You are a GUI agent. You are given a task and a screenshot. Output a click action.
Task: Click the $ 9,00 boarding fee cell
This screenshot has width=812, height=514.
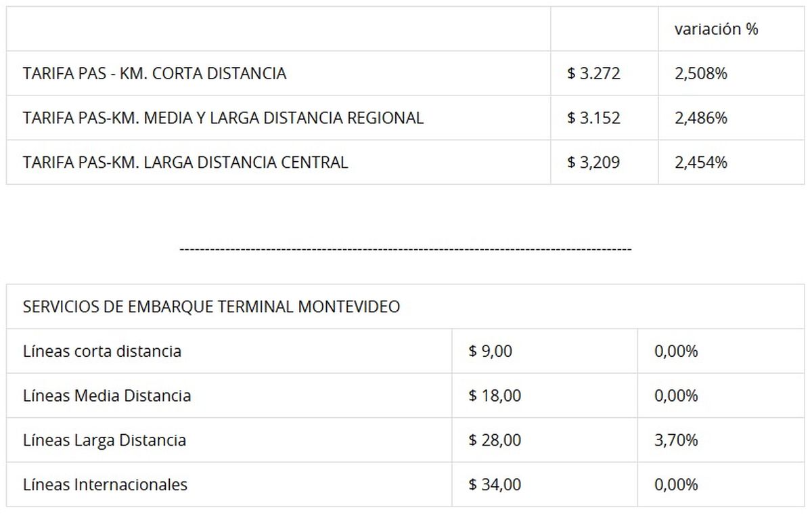point(491,351)
